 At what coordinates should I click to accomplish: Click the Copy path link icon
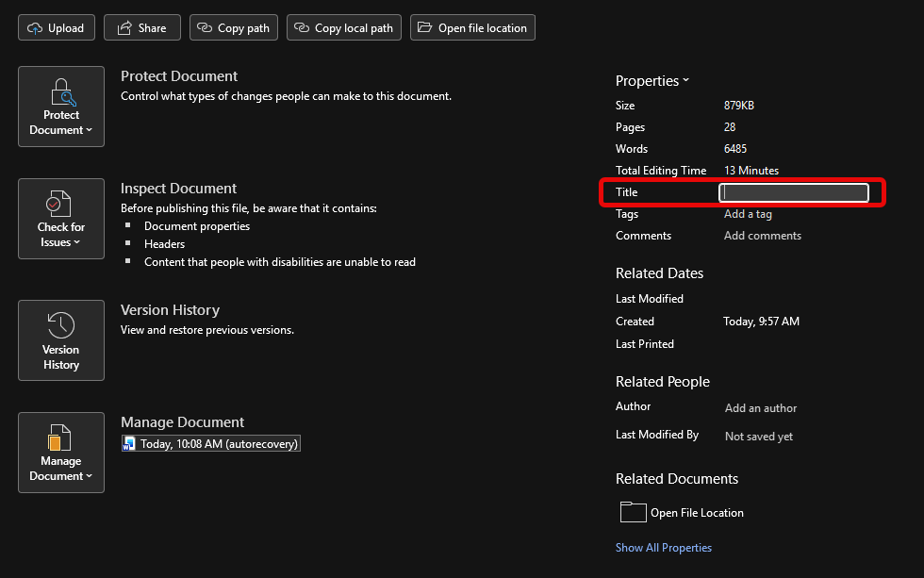coord(206,28)
